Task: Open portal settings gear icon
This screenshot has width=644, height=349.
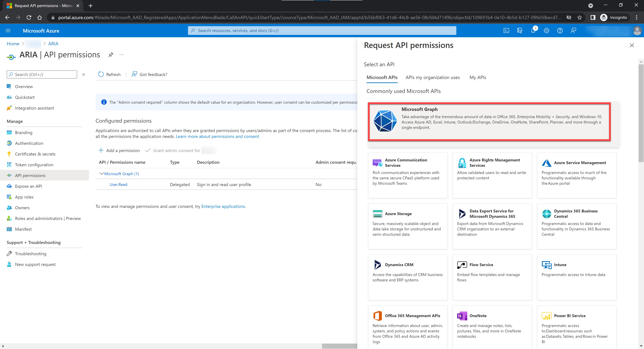Action: click(547, 31)
